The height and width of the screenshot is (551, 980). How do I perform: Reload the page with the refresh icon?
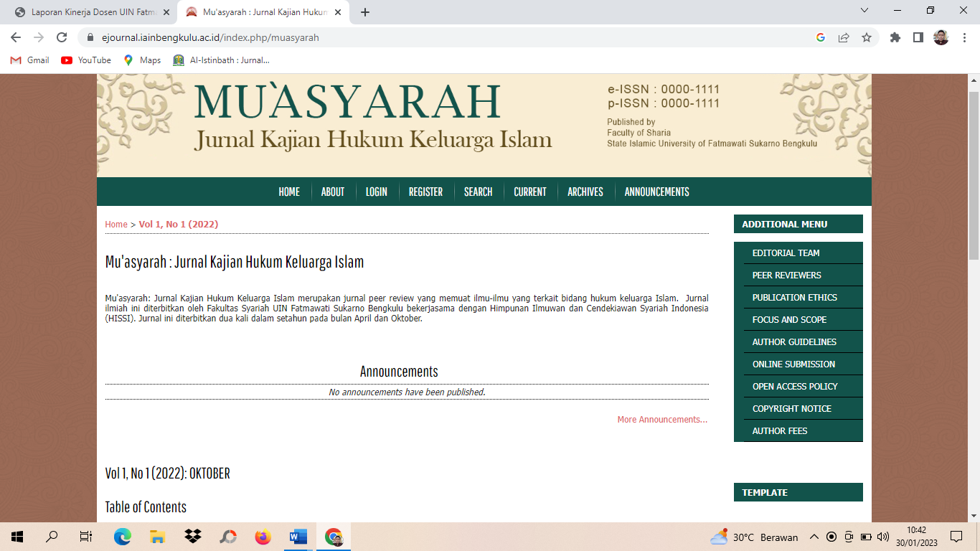click(x=62, y=37)
